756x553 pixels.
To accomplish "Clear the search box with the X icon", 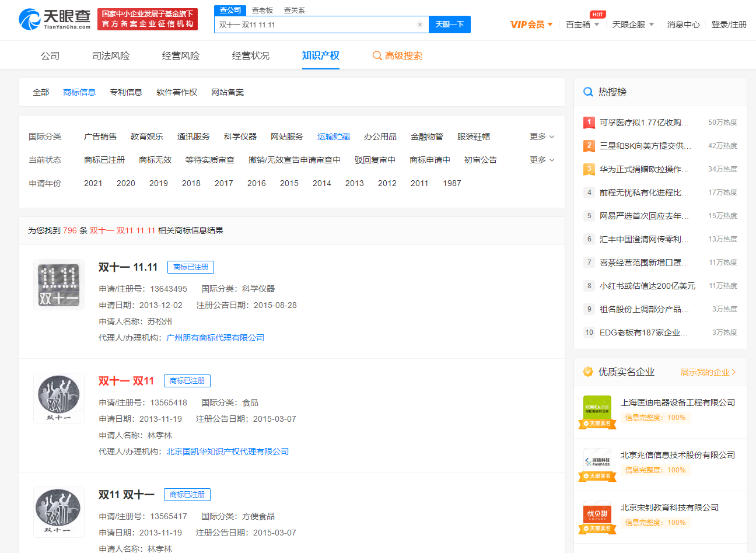I will coord(419,24).
